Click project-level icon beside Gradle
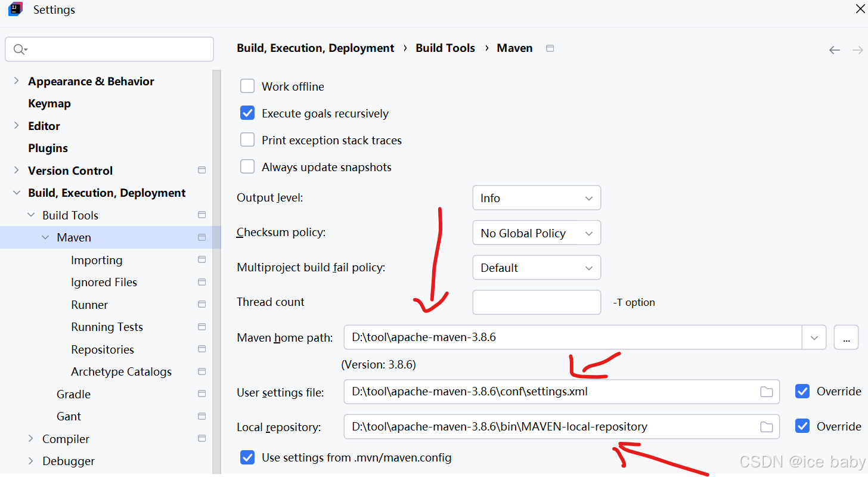This screenshot has height=477, width=868. point(201,394)
